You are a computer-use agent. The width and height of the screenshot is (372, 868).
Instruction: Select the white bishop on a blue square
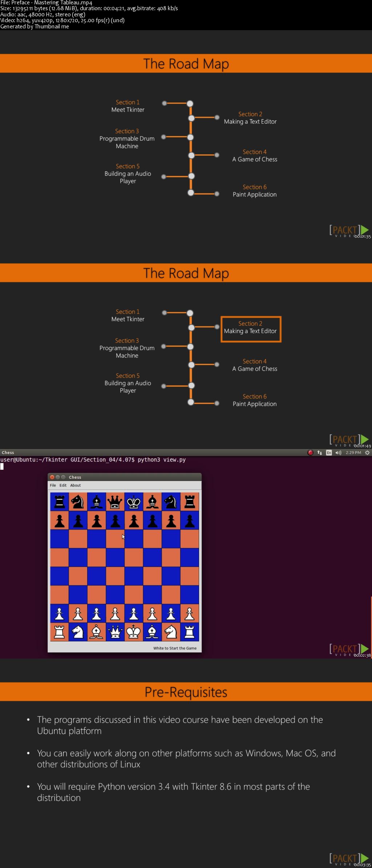tap(153, 632)
